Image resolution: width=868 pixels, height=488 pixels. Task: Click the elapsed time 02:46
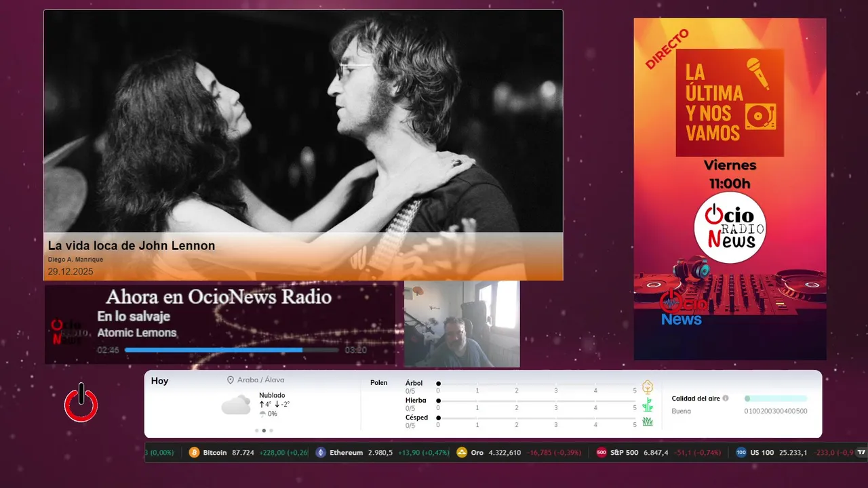click(x=108, y=350)
